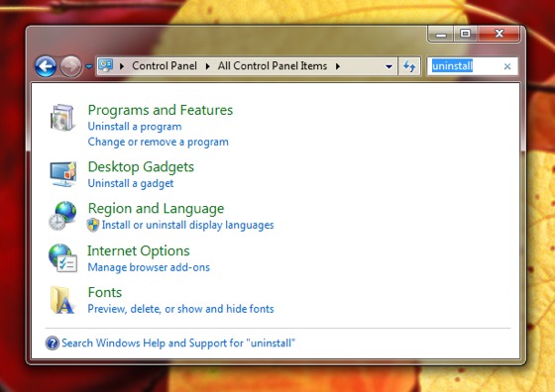The height and width of the screenshot is (392, 555).
Task: Open Install or uninstall display languages
Action: click(x=188, y=225)
